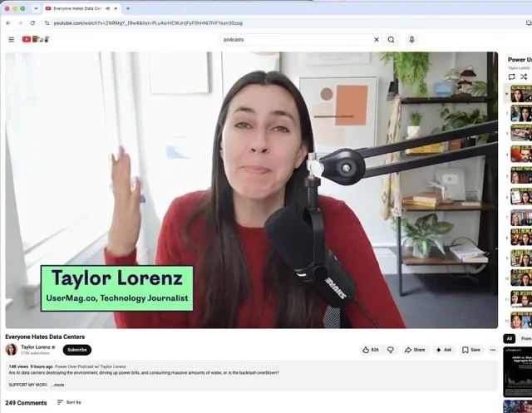
Task: Open more actions three-dot menu
Action: [x=493, y=350]
